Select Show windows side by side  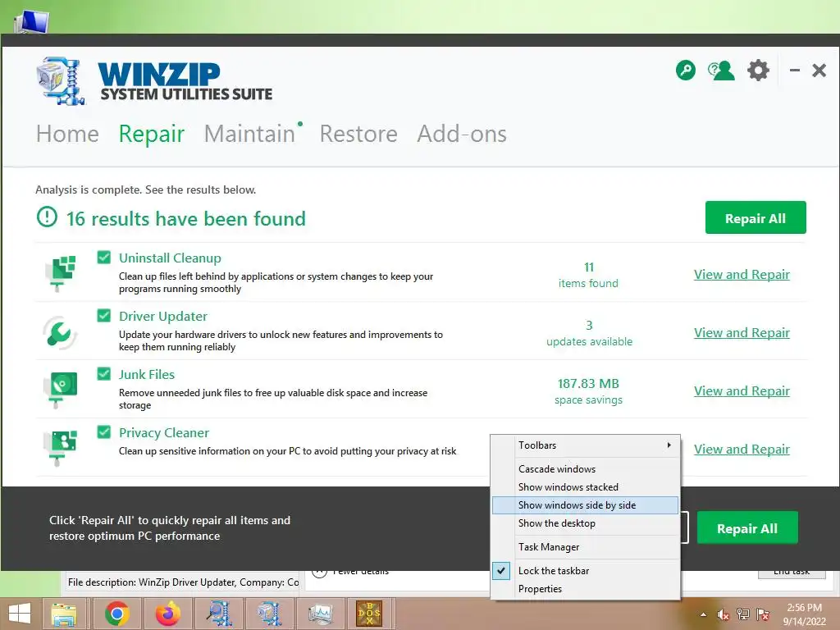point(586,505)
